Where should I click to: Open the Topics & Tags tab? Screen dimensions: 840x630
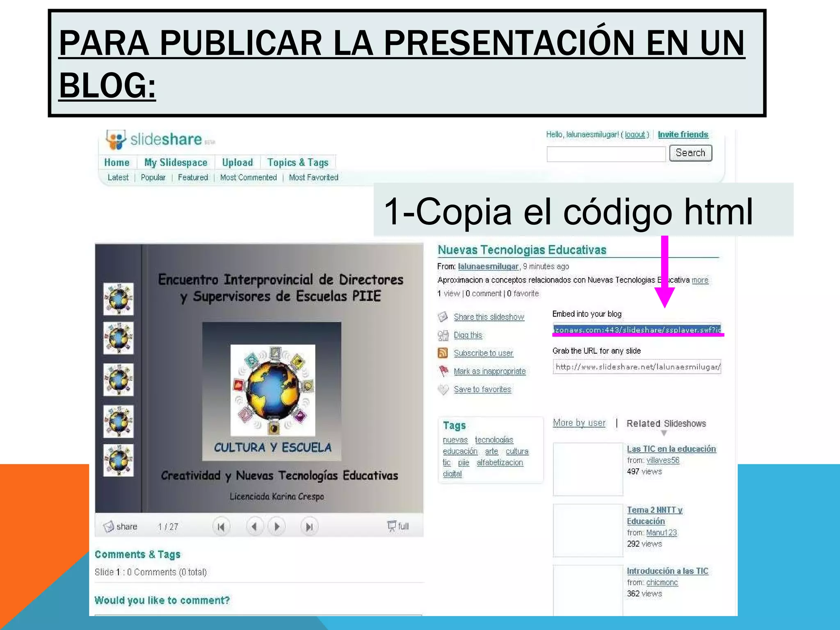[298, 162]
